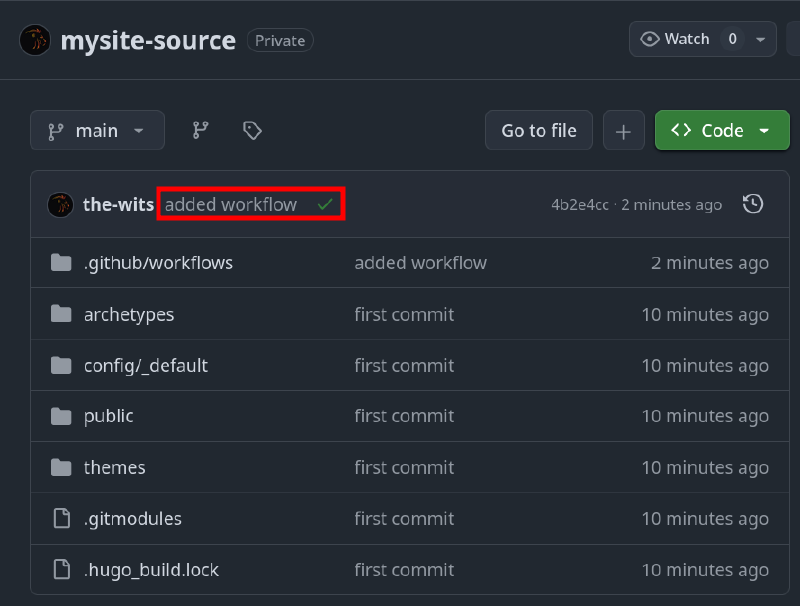This screenshot has height=606, width=800.
Task: Expand the Watch dropdown arrow
Action: (761, 39)
